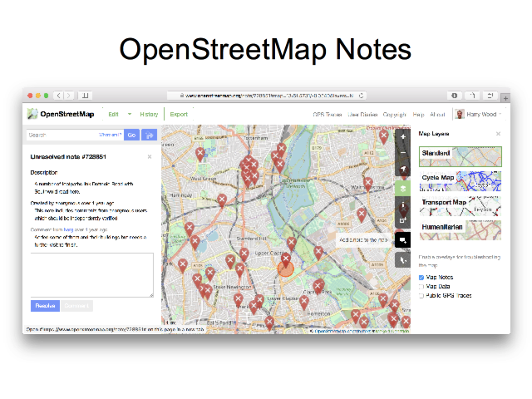The image size is (532, 399).
Task: Click Add a note to the map button
Action: click(402, 240)
